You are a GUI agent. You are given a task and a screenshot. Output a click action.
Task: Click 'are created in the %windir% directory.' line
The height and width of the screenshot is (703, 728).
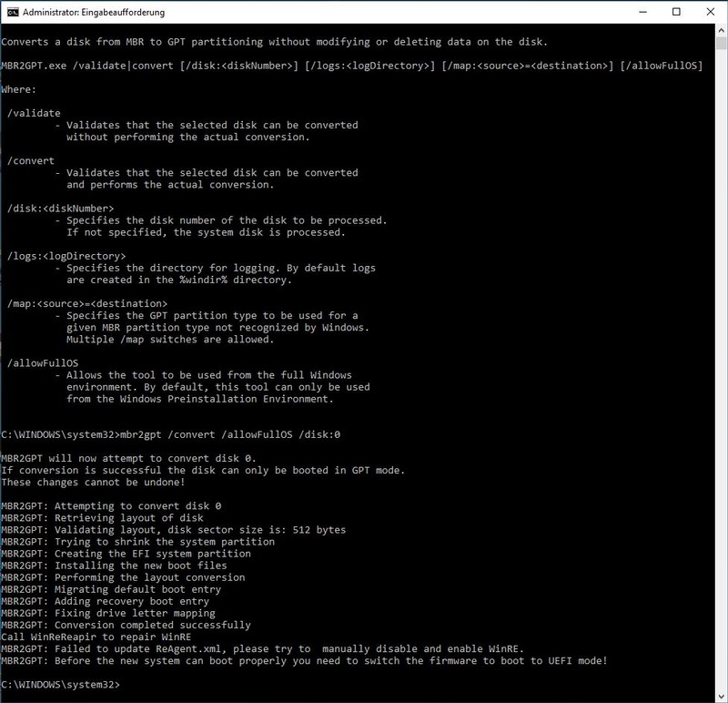coord(178,280)
